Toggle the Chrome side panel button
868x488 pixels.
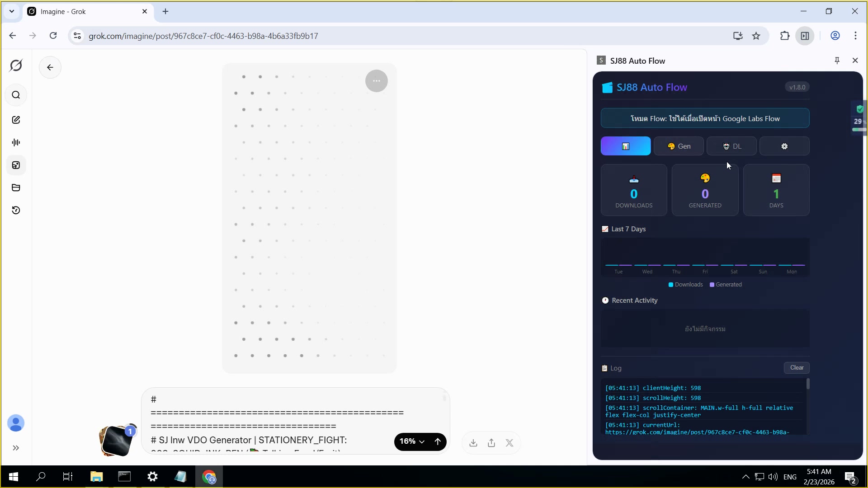click(x=805, y=36)
